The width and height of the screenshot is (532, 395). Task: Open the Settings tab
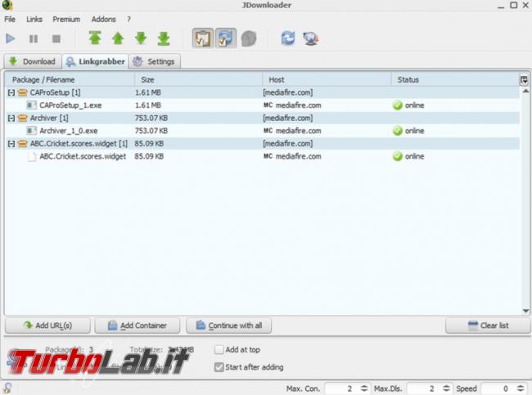click(155, 61)
